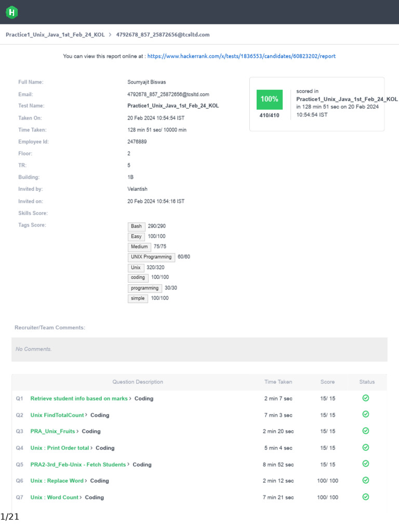399x532 pixels.
Task: Click the Q5 status checkmark icon
Action: [366, 464]
